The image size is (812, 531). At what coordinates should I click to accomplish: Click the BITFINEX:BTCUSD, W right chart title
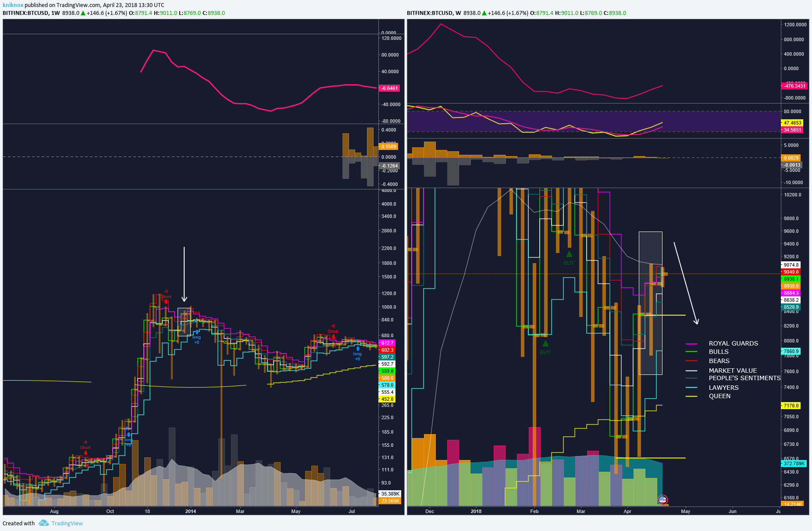(434, 13)
